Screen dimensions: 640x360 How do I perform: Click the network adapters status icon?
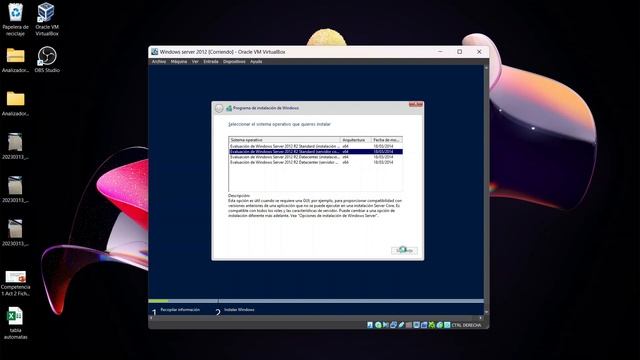393,325
